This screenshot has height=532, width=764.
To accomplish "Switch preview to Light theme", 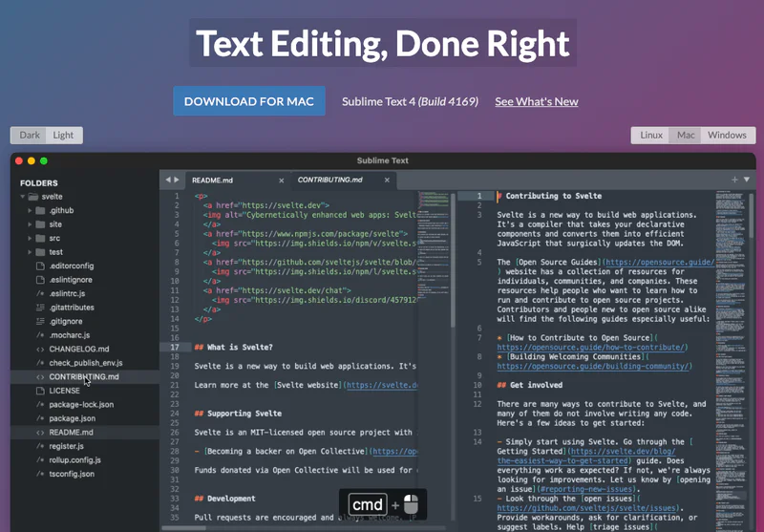I will tap(63, 135).
